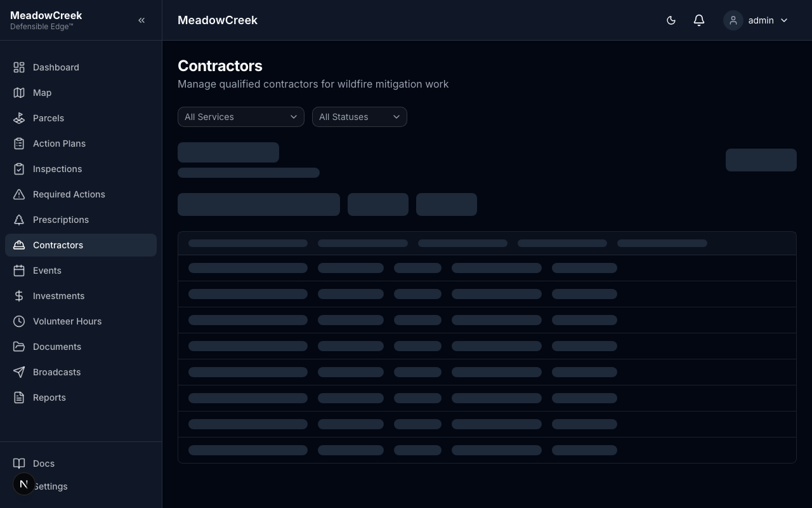812x508 pixels.
Task: Open the Map page
Action: 81,93
